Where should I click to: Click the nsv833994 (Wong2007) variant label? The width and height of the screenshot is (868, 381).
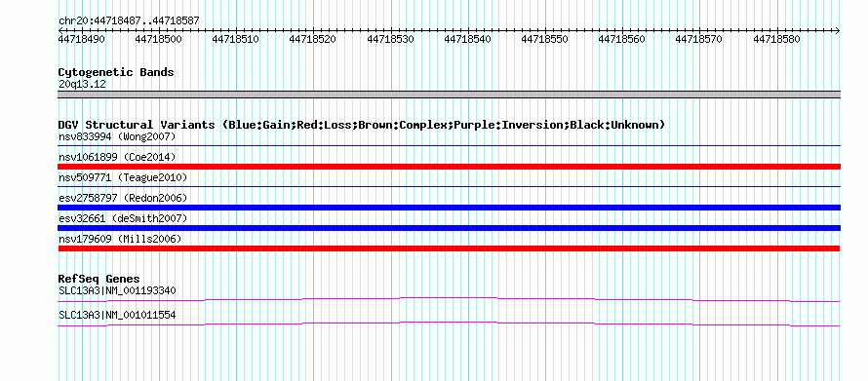117,136
